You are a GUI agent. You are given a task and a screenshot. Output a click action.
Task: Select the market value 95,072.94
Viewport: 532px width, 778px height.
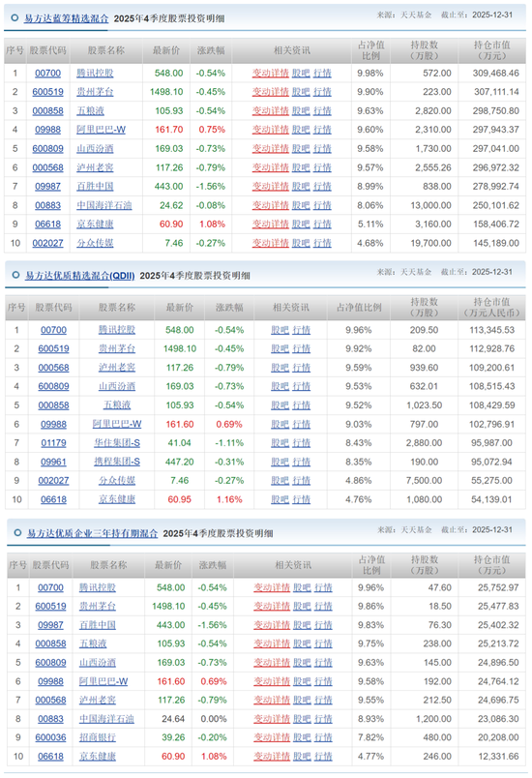pyautogui.click(x=491, y=462)
